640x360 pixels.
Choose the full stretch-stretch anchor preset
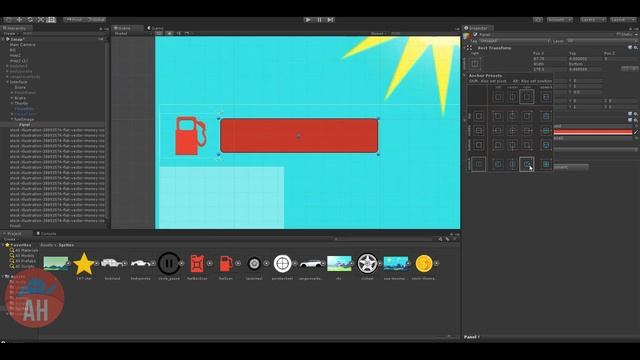click(x=546, y=164)
